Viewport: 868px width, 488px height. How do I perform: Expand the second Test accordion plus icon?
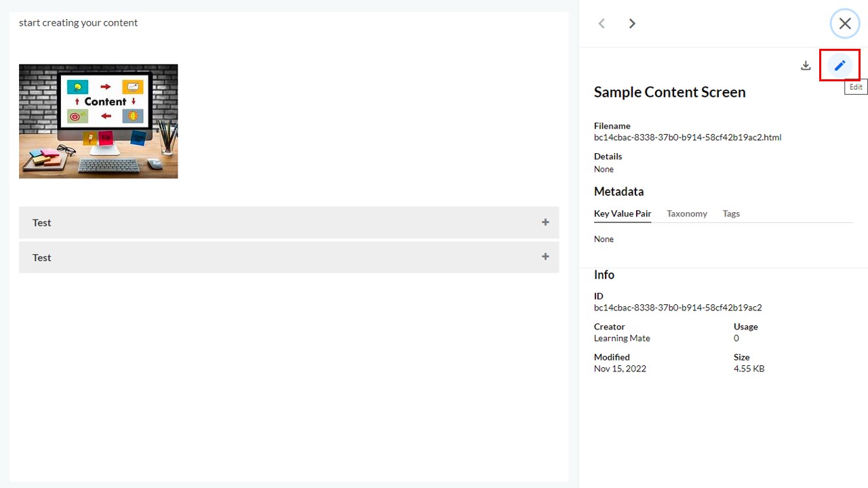pyautogui.click(x=545, y=257)
